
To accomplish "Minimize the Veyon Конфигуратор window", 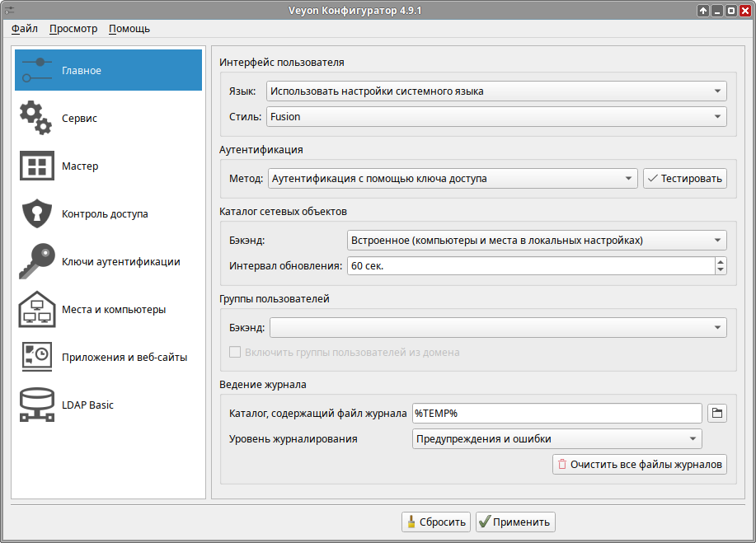I will (717, 11).
